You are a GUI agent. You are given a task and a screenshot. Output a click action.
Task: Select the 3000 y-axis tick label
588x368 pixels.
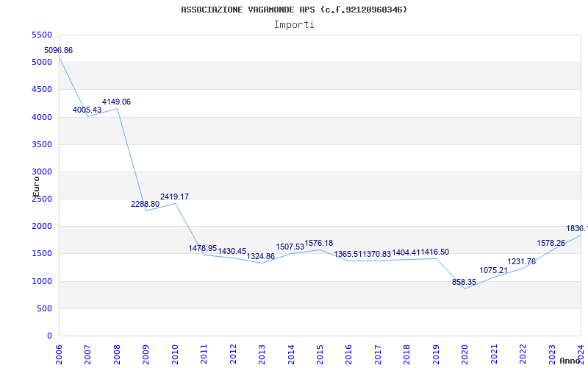coord(42,171)
